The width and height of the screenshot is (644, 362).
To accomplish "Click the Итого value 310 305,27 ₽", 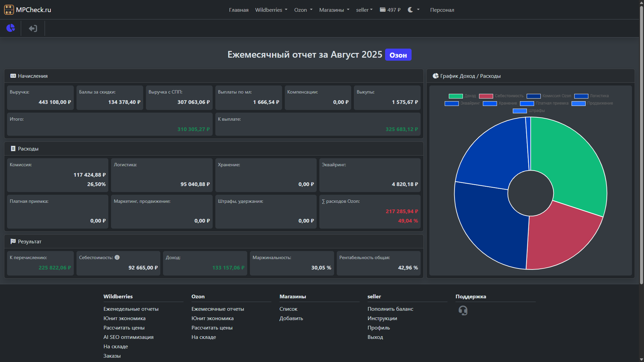I will [194, 129].
